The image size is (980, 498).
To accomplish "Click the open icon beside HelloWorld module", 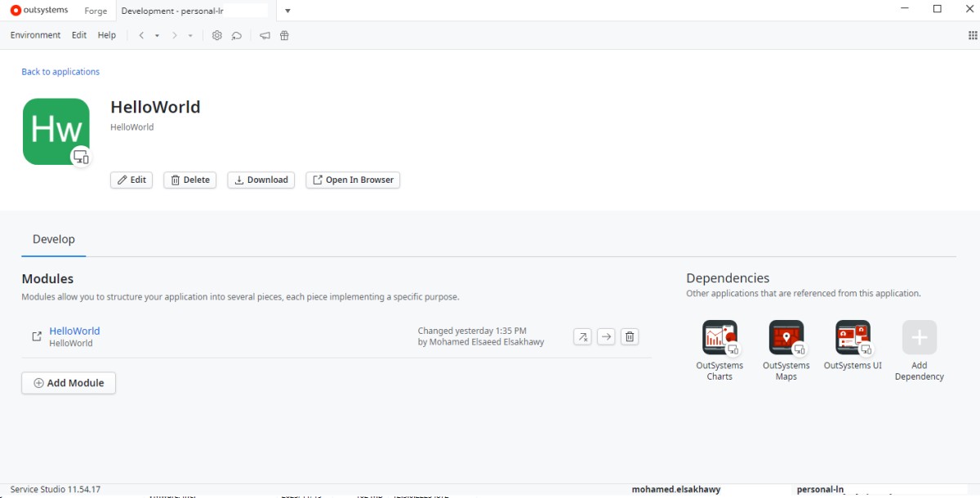I will [37, 336].
